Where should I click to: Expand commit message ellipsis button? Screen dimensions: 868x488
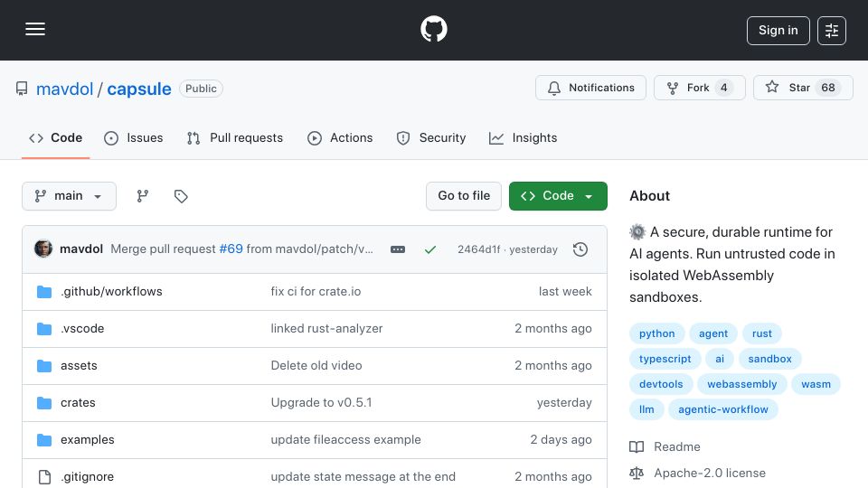point(398,249)
